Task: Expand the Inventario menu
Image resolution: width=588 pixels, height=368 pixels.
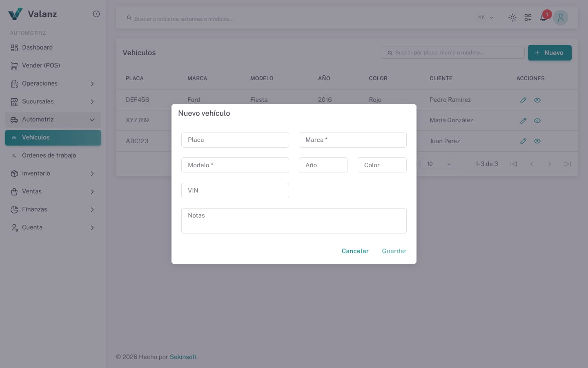Action: pos(53,173)
